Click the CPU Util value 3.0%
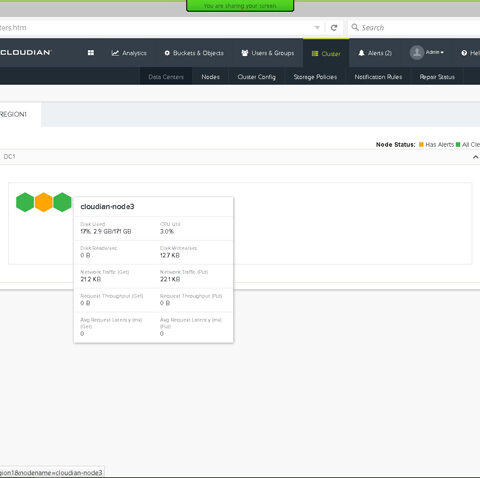 click(167, 231)
